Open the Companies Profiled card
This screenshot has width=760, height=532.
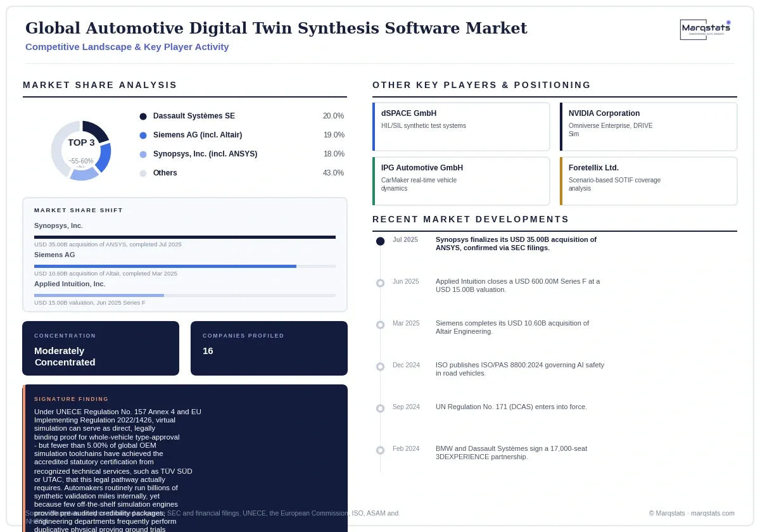coord(269,348)
